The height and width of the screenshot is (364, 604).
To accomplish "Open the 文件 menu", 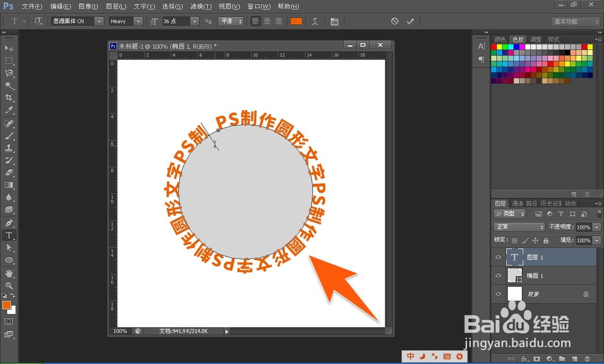I will [x=32, y=6].
